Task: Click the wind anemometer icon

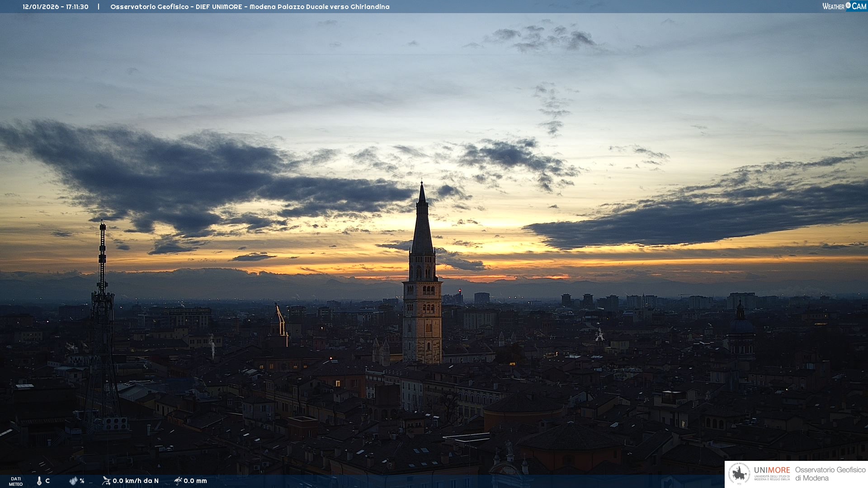Action: click(x=106, y=480)
